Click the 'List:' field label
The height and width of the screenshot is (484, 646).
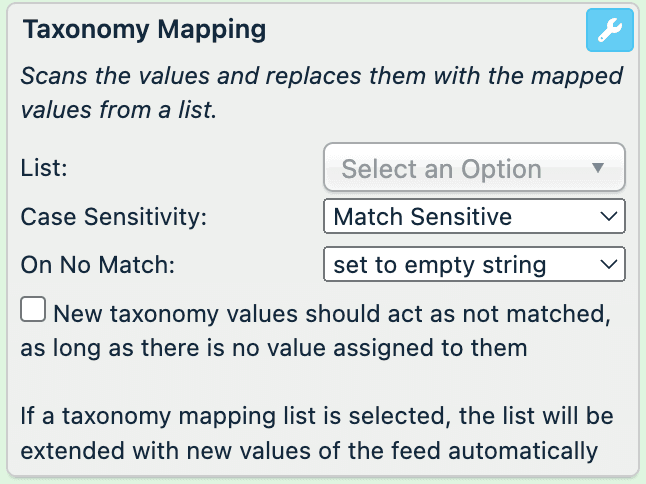pos(44,167)
